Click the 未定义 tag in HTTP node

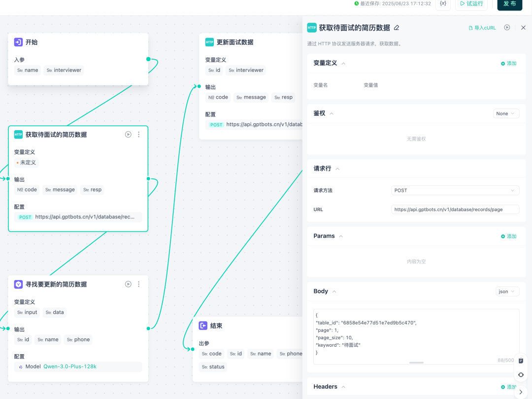pos(26,163)
